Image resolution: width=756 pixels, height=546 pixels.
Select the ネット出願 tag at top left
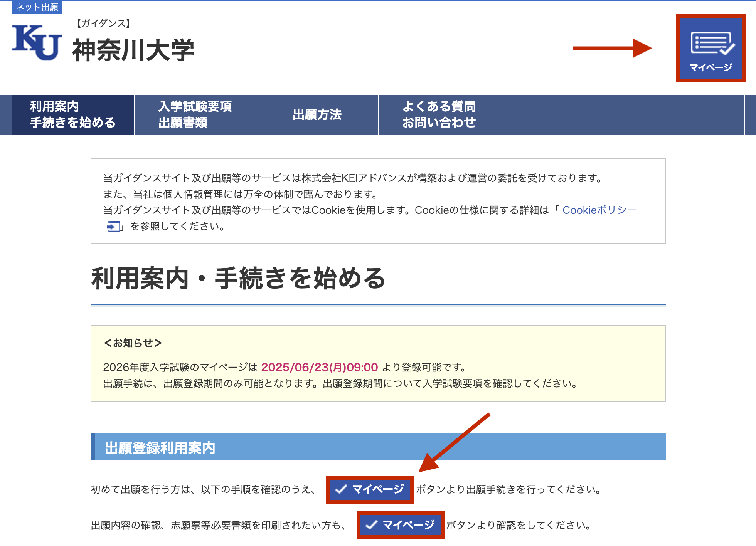[x=37, y=7]
